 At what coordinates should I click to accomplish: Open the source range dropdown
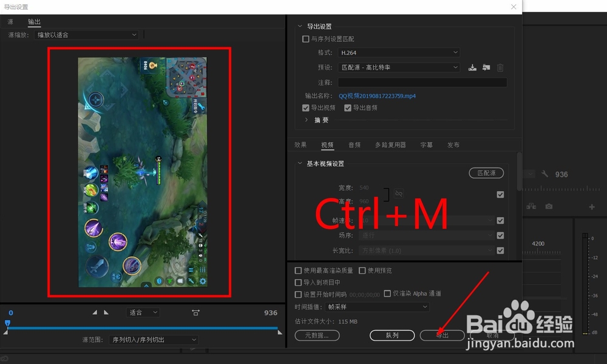coord(154,340)
